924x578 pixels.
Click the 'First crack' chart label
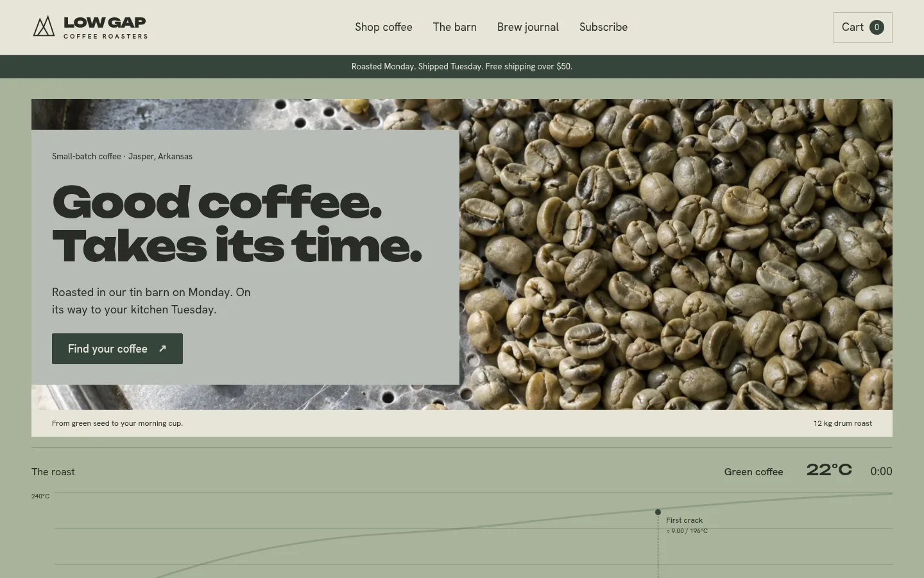(684, 520)
